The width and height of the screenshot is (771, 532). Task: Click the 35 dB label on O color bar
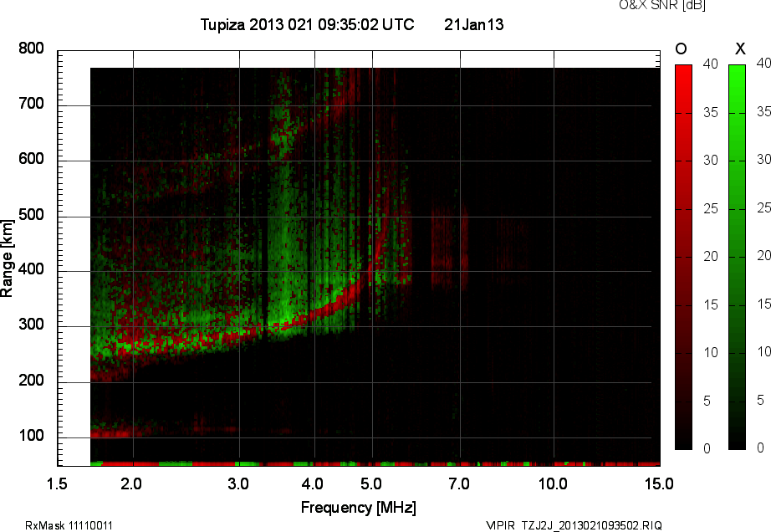(711, 113)
